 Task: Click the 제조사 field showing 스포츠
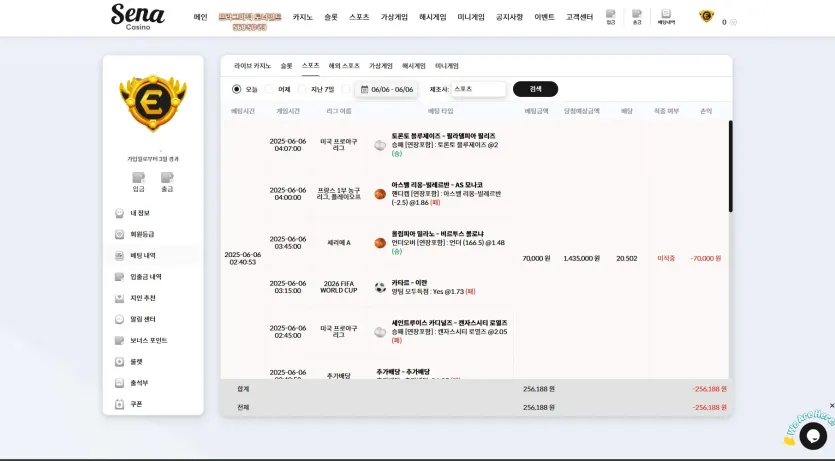pos(478,89)
